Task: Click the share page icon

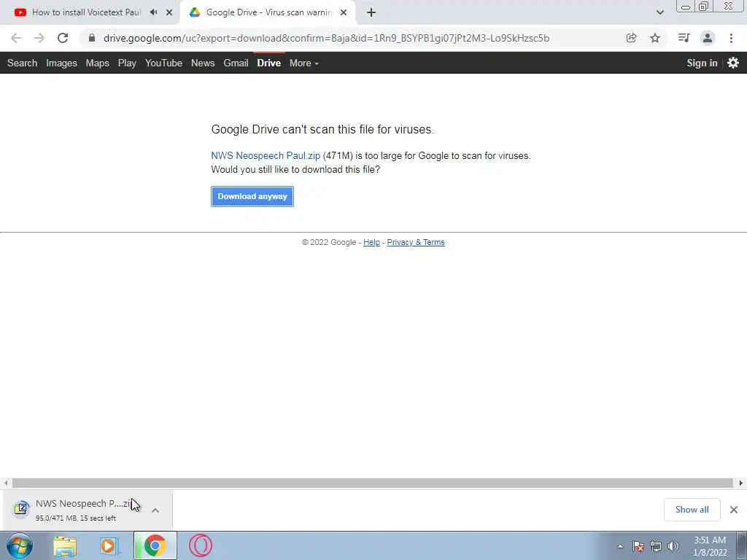Action: pos(631,38)
